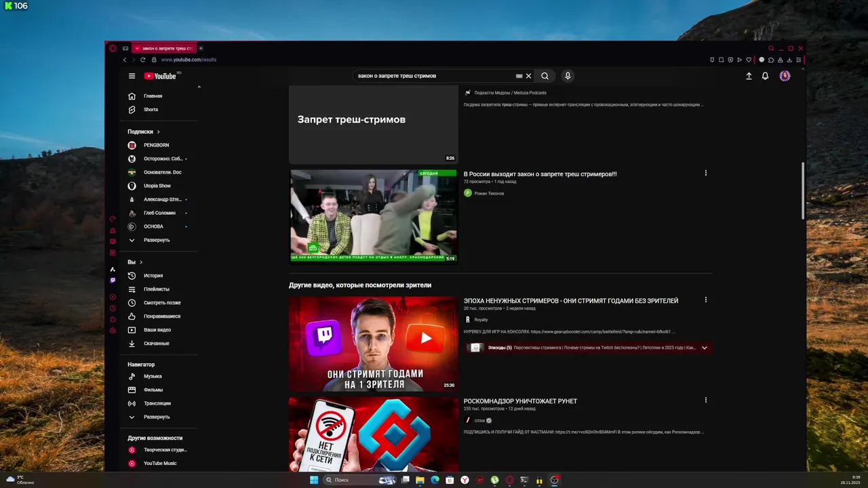Viewport: 868px width, 488px height.
Task: Open Twitch icon in Opera sidebar
Action: coord(113,280)
